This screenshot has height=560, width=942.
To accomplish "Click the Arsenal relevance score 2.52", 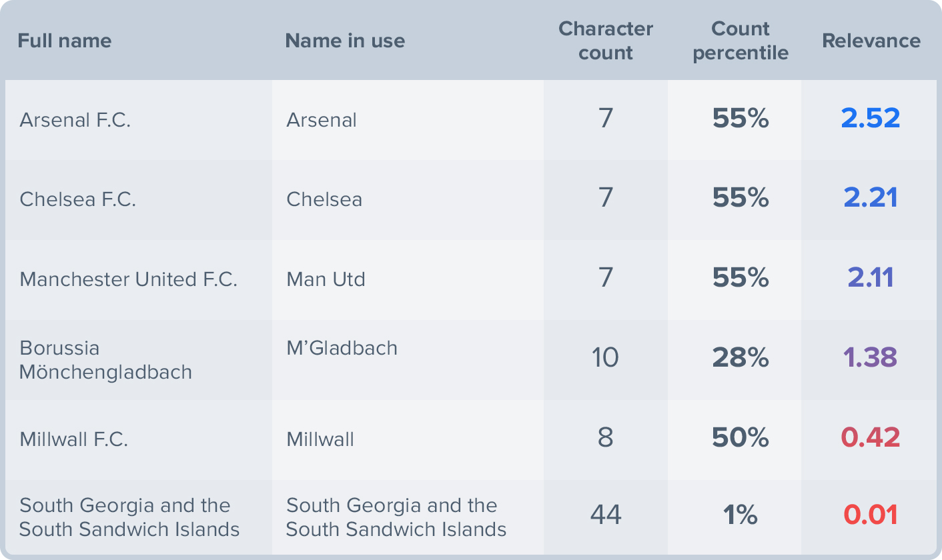I will [x=871, y=119].
